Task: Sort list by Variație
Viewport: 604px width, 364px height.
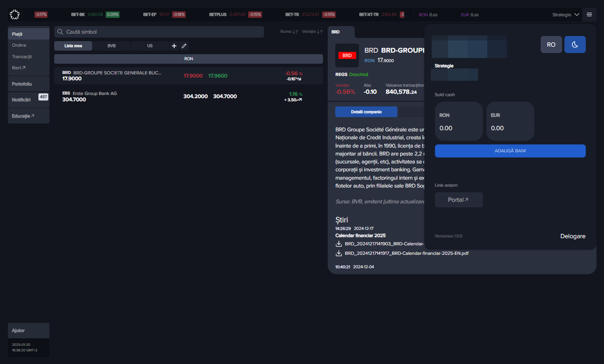Action: (312, 32)
